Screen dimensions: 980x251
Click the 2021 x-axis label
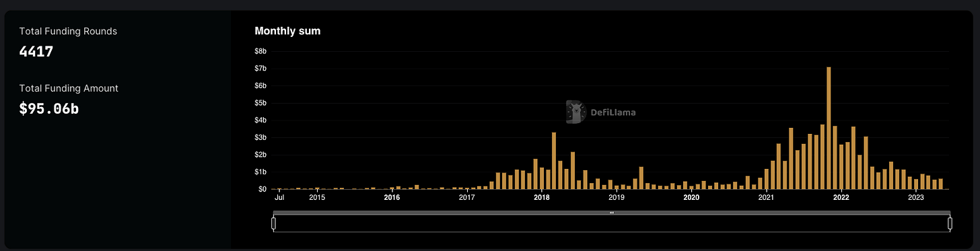(766, 198)
